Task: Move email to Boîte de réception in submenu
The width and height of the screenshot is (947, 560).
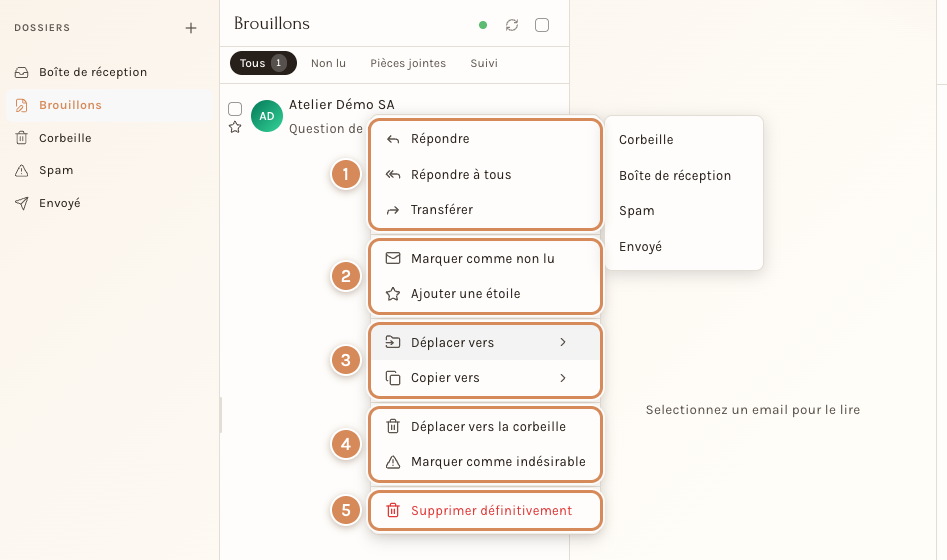Action: pyautogui.click(x=684, y=176)
